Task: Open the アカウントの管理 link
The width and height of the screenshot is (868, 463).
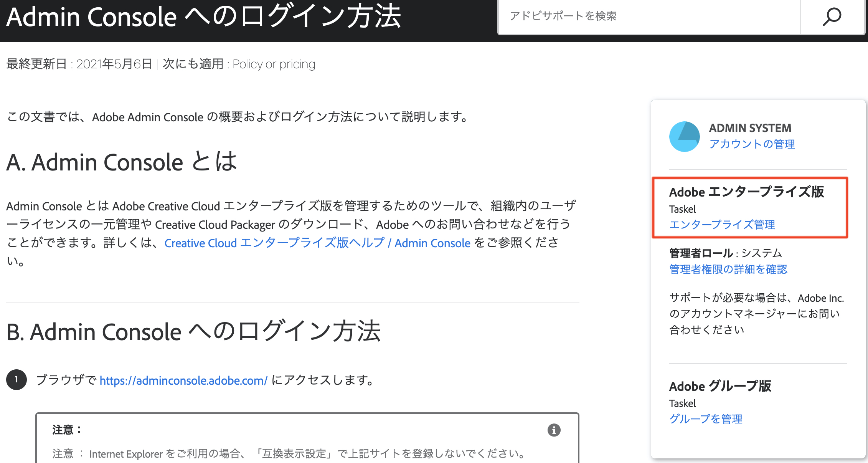Action: 752,144
